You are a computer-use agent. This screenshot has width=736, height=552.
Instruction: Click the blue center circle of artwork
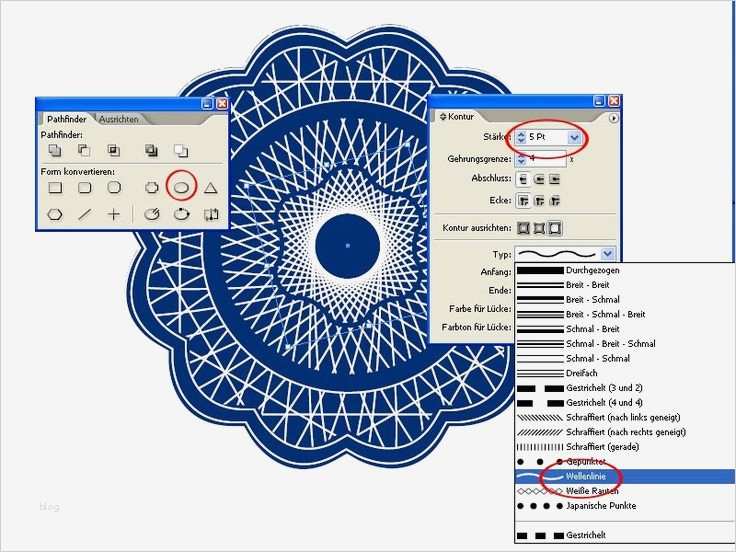(x=347, y=246)
